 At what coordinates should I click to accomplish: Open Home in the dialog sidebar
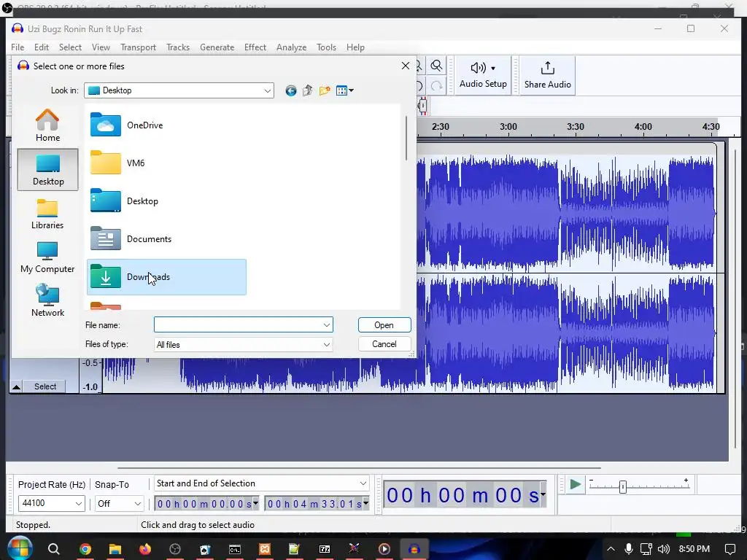click(x=47, y=125)
